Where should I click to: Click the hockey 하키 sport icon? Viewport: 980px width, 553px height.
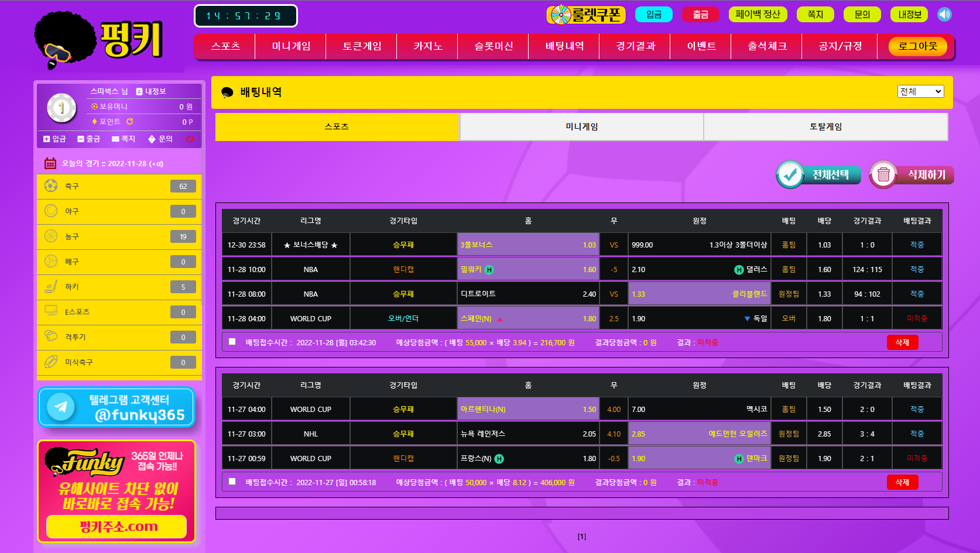point(51,287)
